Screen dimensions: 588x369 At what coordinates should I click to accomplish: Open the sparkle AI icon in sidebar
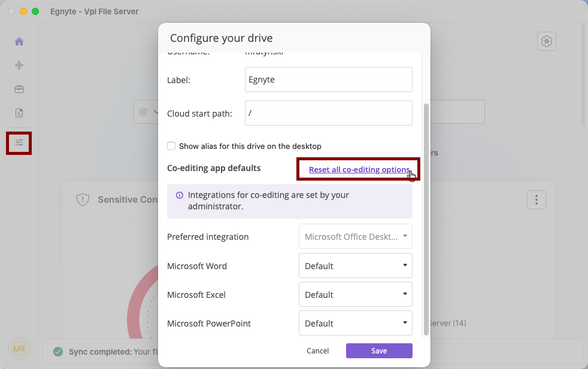(19, 65)
